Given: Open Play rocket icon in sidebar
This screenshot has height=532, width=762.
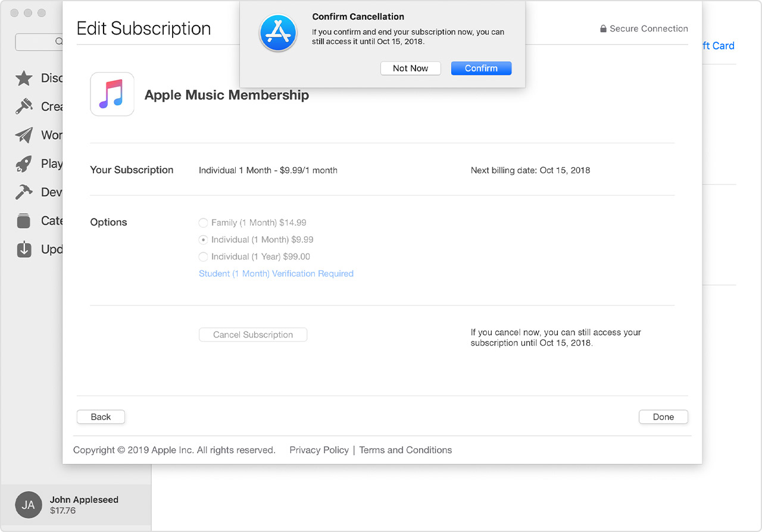Looking at the screenshot, I should pos(24,164).
